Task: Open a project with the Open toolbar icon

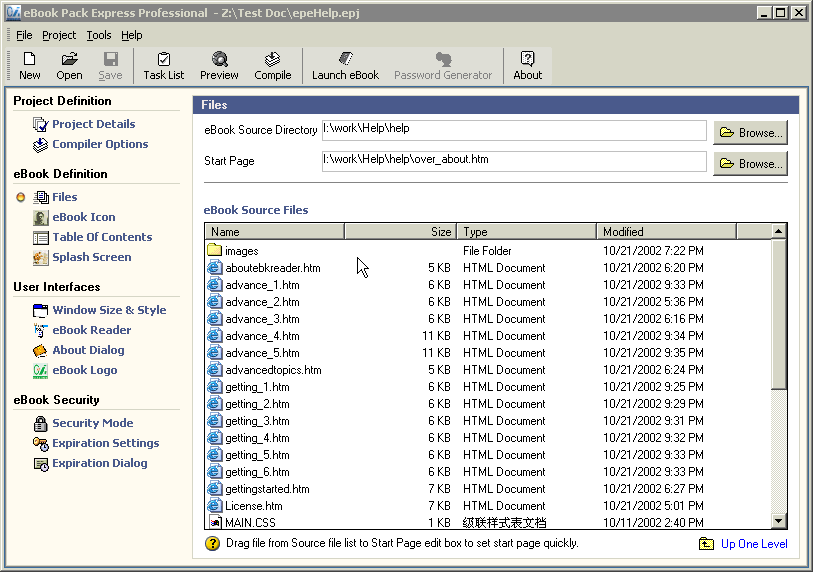Action: (x=69, y=66)
